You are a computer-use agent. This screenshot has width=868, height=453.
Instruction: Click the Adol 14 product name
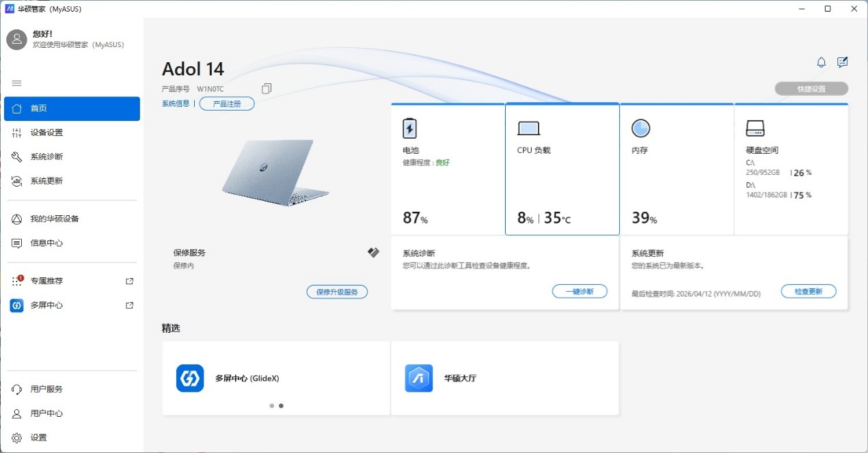193,69
